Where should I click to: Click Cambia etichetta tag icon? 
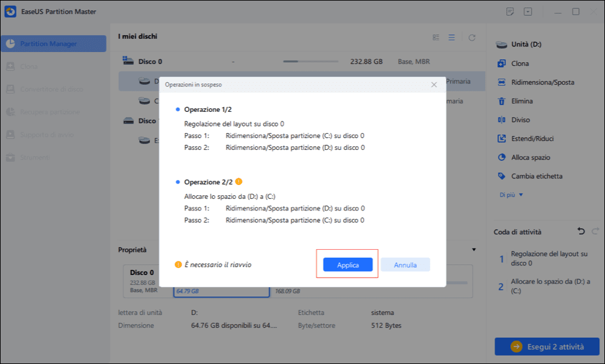pyautogui.click(x=502, y=176)
